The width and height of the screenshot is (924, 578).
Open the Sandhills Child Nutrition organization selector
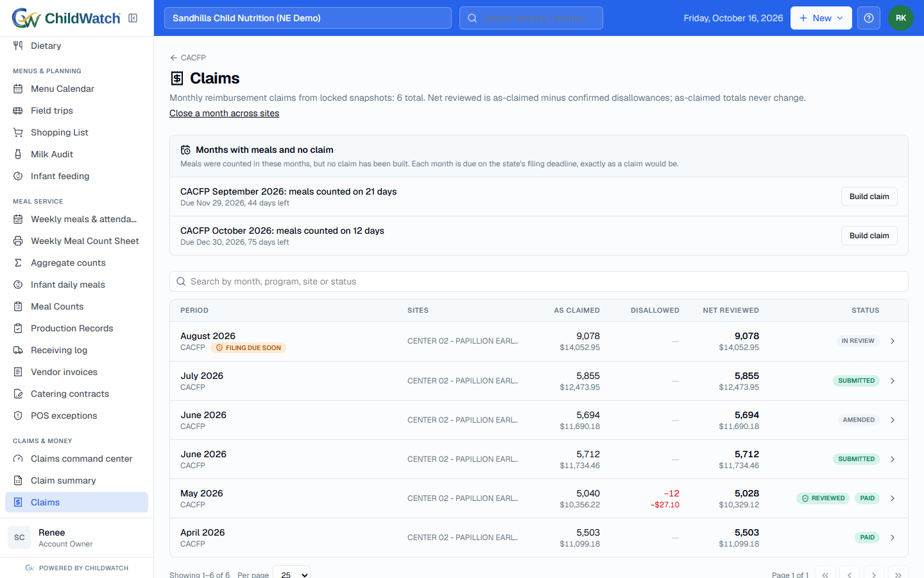(x=308, y=18)
